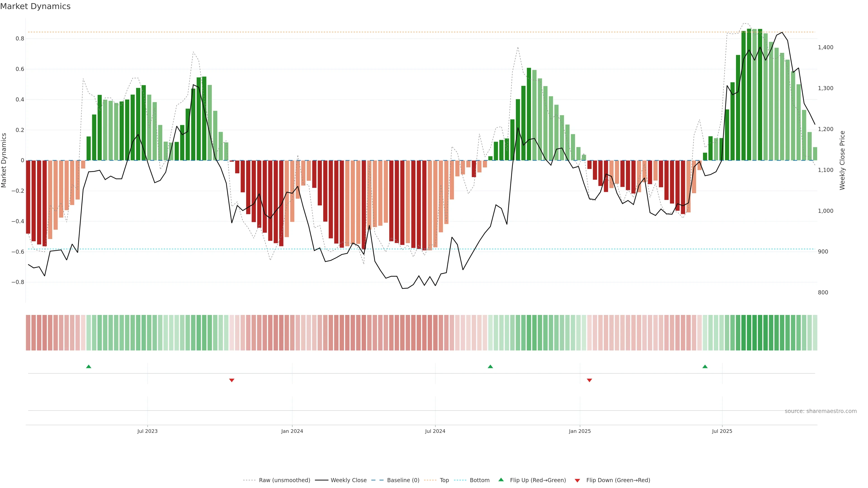The image size is (868, 488).
Task: Click the red triangle icon in the legend
Action: point(577,481)
